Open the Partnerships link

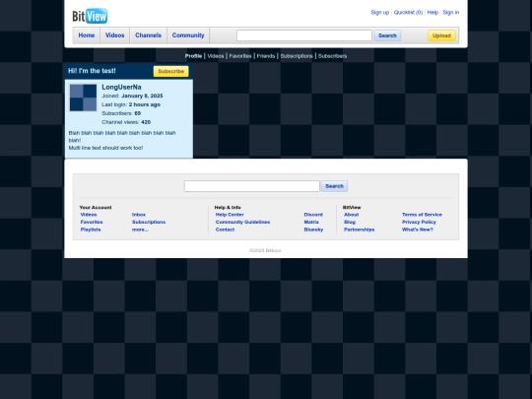point(360,230)
